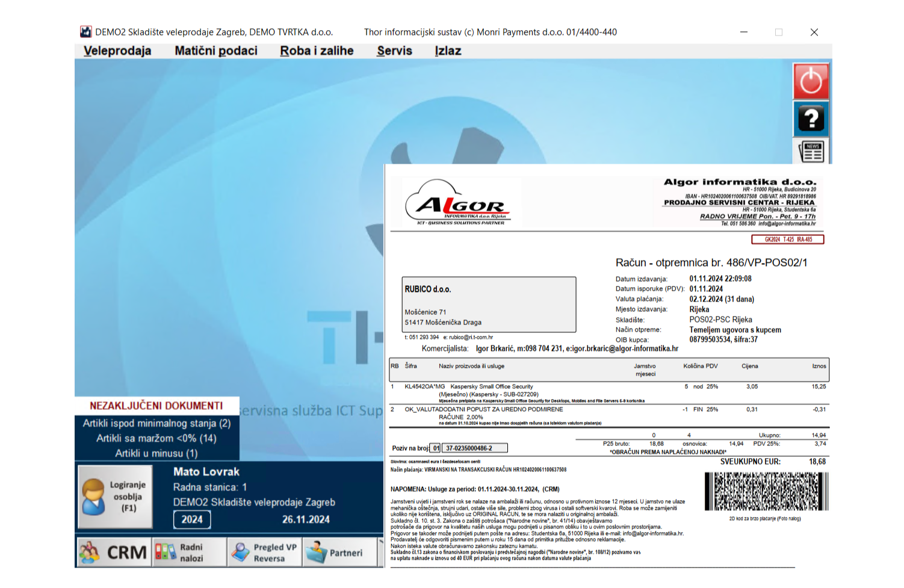
Task: Open help via the question mark icon
Action: [x=811, y=119]
